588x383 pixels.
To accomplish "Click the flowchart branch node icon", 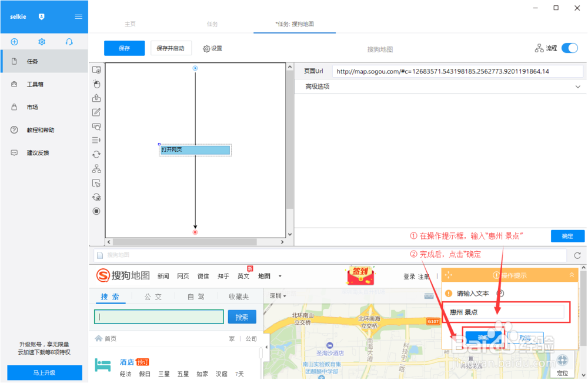I will pyautogui.click(x=96, y=169).
